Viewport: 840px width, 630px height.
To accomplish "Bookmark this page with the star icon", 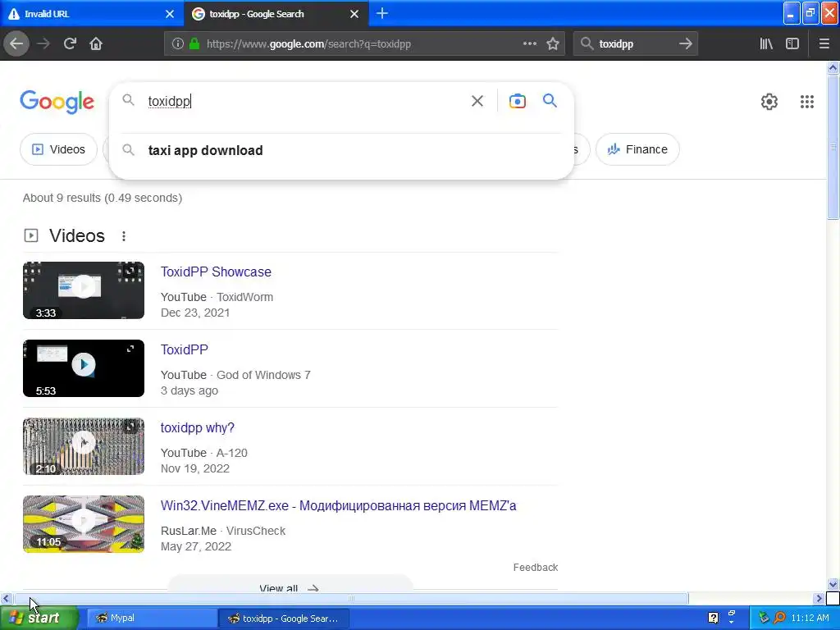I will [x=553, y=44].
